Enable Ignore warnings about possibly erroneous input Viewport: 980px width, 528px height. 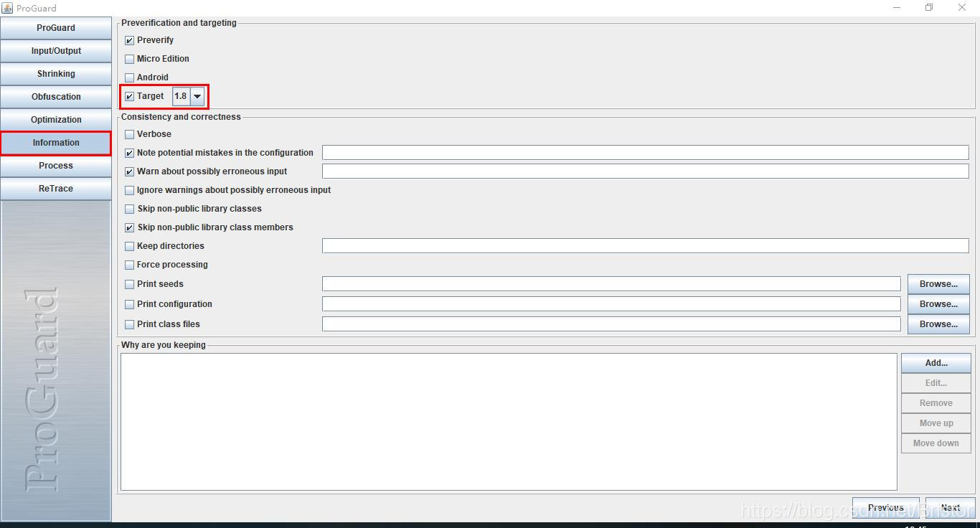point(129,191)
